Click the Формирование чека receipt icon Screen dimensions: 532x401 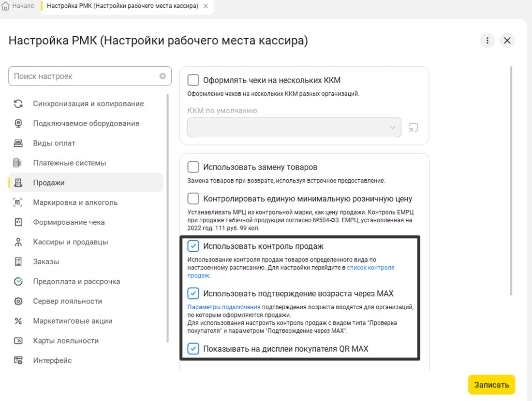click(18, 222)
